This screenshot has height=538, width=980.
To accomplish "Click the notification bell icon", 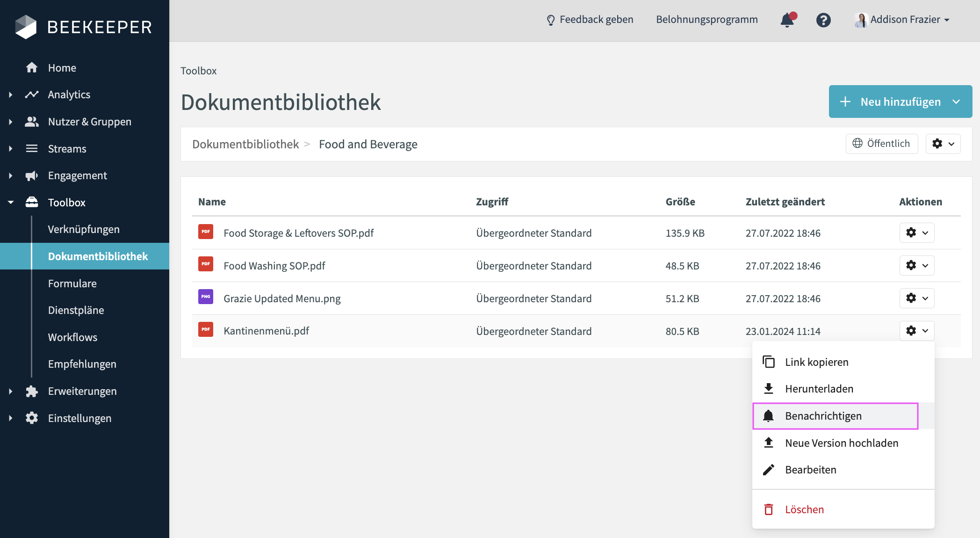I will pyautogui.click(x=787, y=20).
